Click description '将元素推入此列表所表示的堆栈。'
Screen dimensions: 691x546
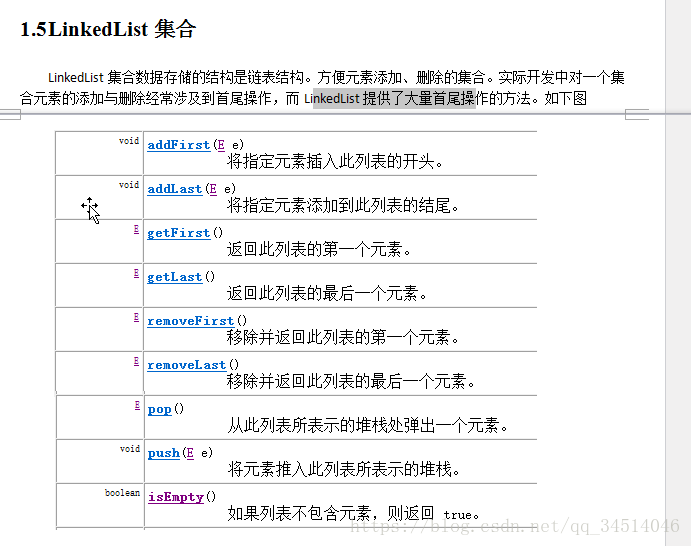(344, 469)
